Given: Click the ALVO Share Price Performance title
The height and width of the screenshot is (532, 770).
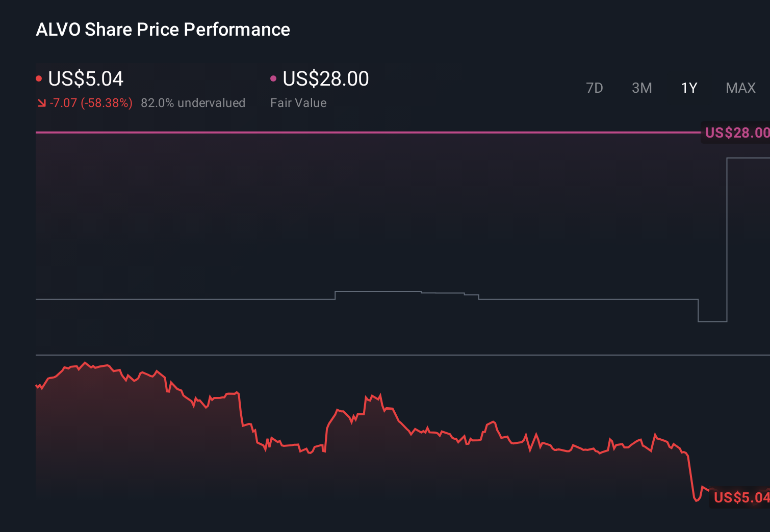Looking at the screenshot, I should point(163,30).
